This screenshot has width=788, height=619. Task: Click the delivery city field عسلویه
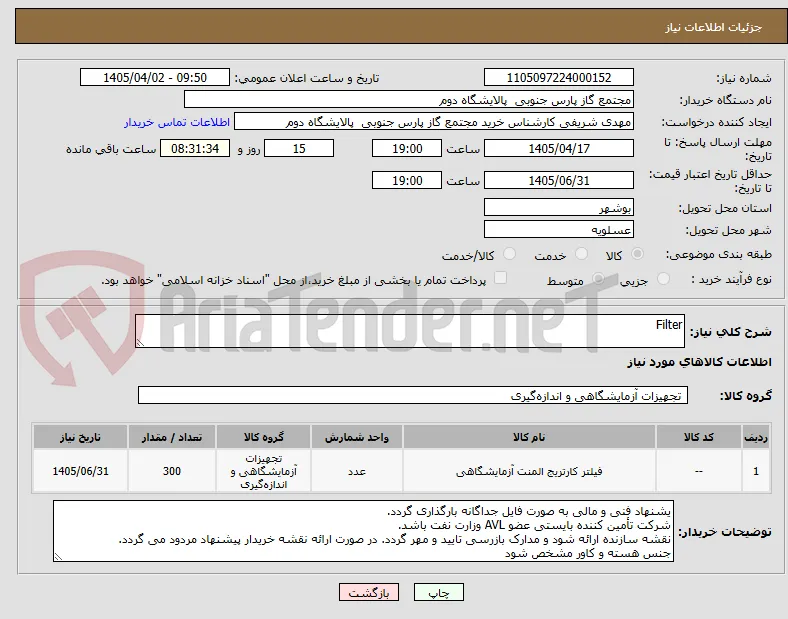pos(558,229)
